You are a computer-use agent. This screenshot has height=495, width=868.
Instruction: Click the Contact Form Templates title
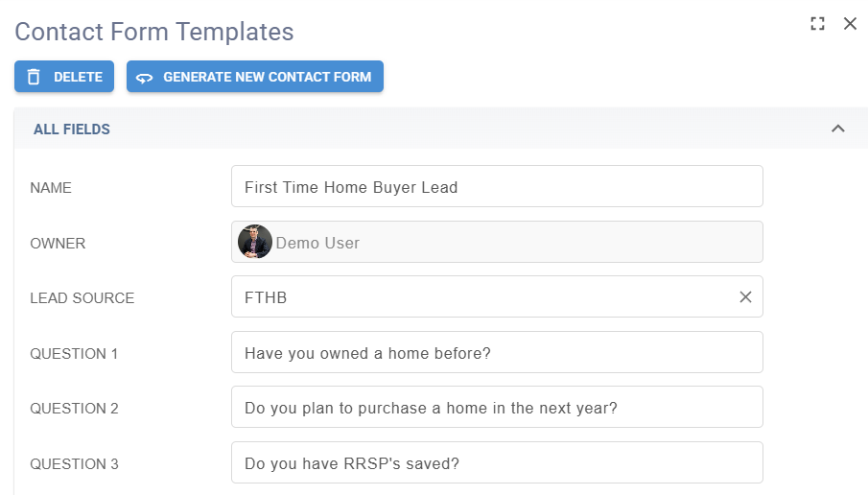pos(154,31)
